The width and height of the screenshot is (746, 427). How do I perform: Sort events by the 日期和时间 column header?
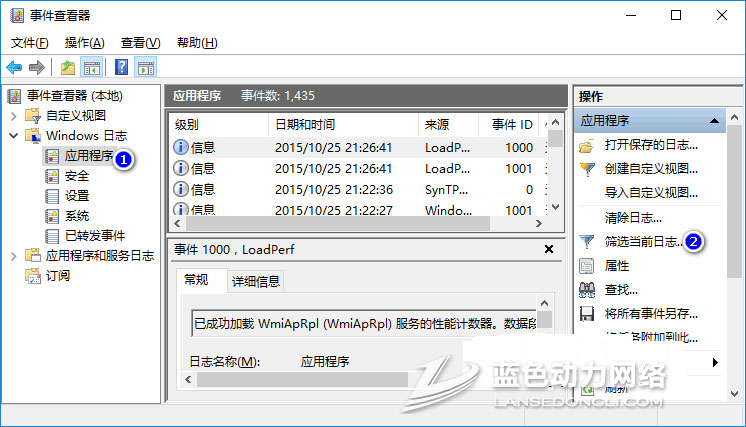305,124
